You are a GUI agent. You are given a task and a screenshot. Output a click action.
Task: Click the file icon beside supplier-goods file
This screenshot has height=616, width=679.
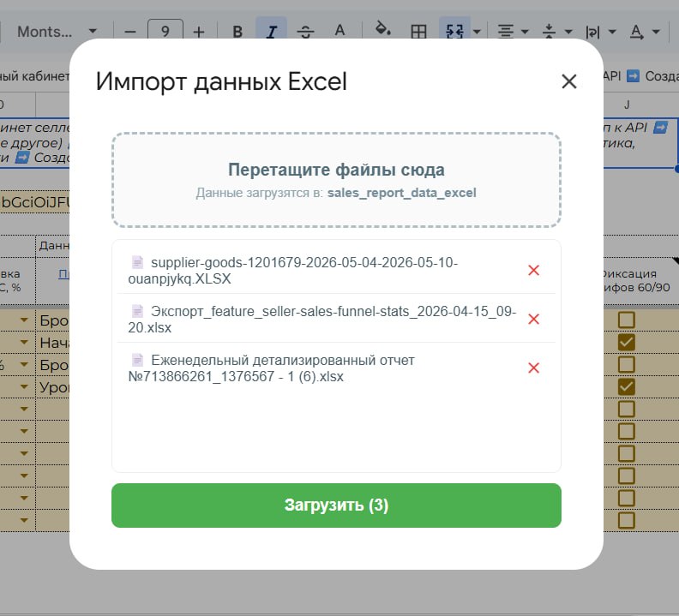point(137,262)
